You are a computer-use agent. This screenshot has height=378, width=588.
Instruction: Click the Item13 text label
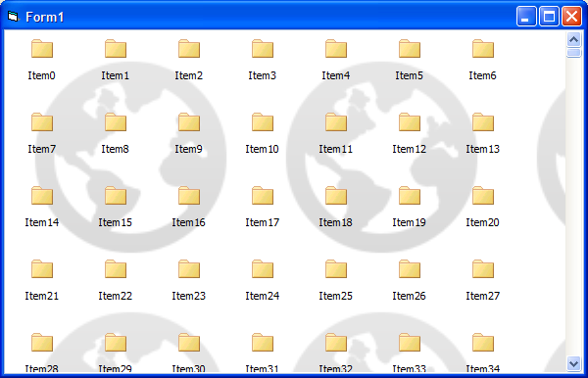482,149
